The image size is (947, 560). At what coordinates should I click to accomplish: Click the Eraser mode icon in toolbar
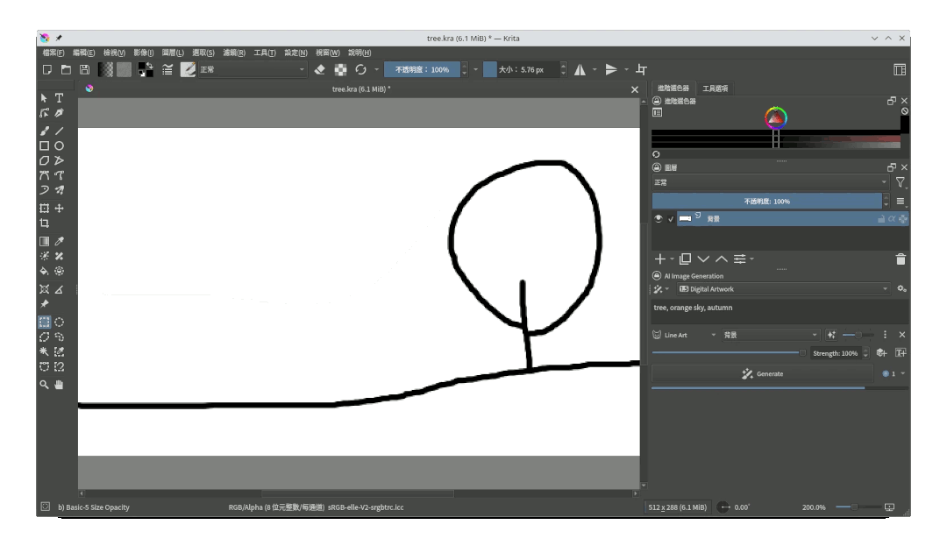tap(319, 70)
